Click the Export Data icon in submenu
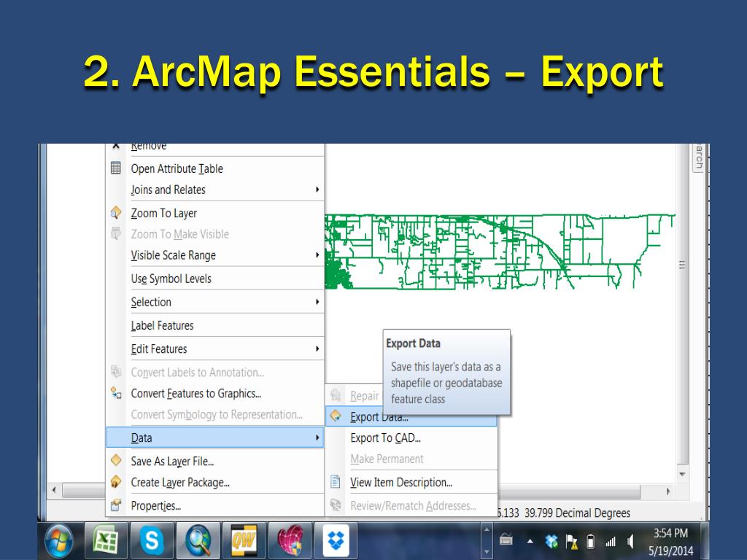Screen dimensions: 747x560 point(336,416)
